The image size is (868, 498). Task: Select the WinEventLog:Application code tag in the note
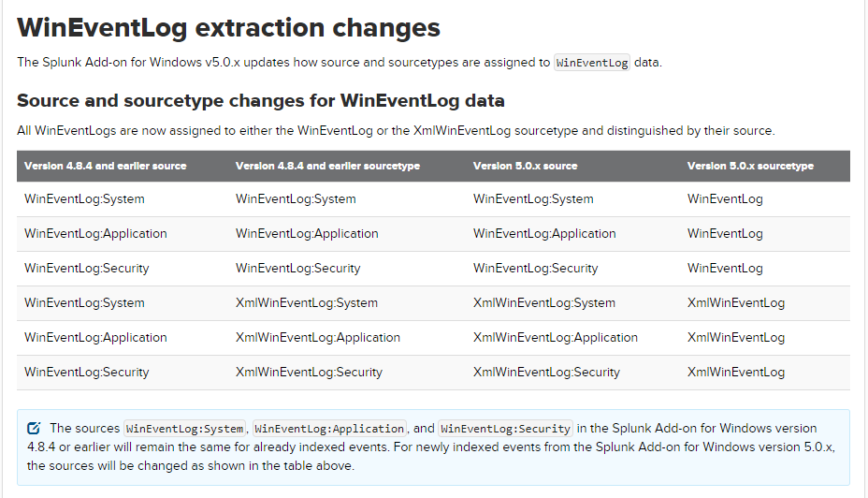(x=330, y=429)
